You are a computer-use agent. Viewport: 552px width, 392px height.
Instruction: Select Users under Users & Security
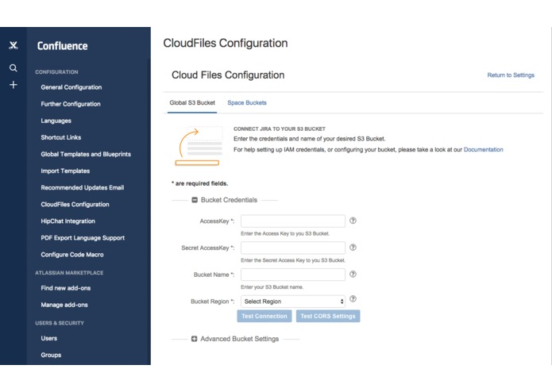click(49, 338)
